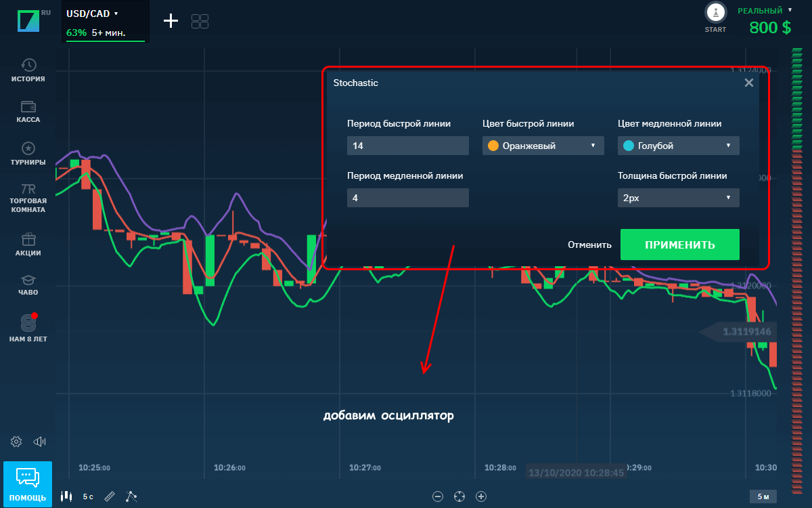Open the drawing tools line icon

pyautogui.click(x=131, y=496)
